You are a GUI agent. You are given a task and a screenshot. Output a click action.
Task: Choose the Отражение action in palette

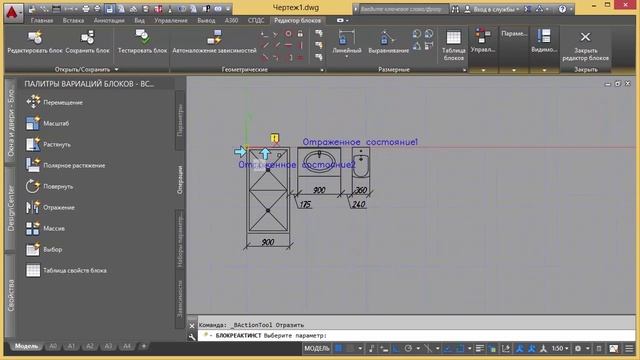click(x=50, y=207)
